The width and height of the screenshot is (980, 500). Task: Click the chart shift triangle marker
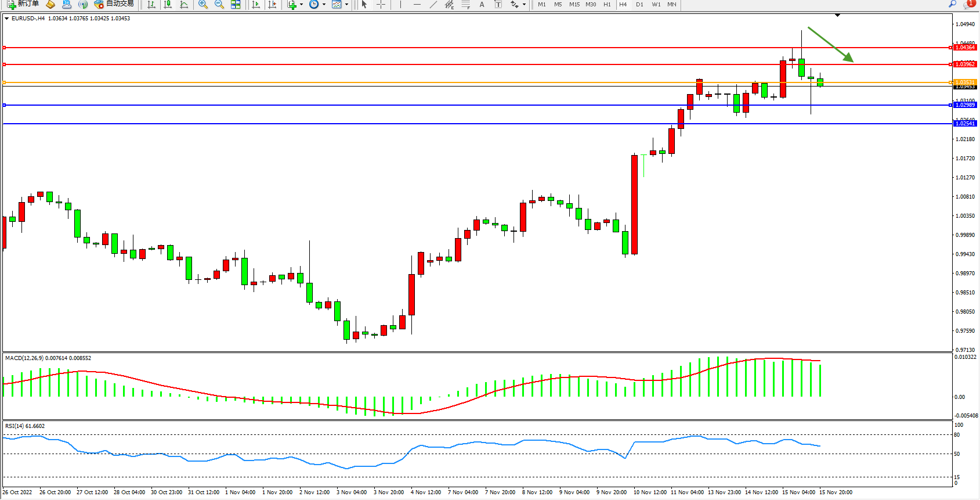[x=837, y=15]
